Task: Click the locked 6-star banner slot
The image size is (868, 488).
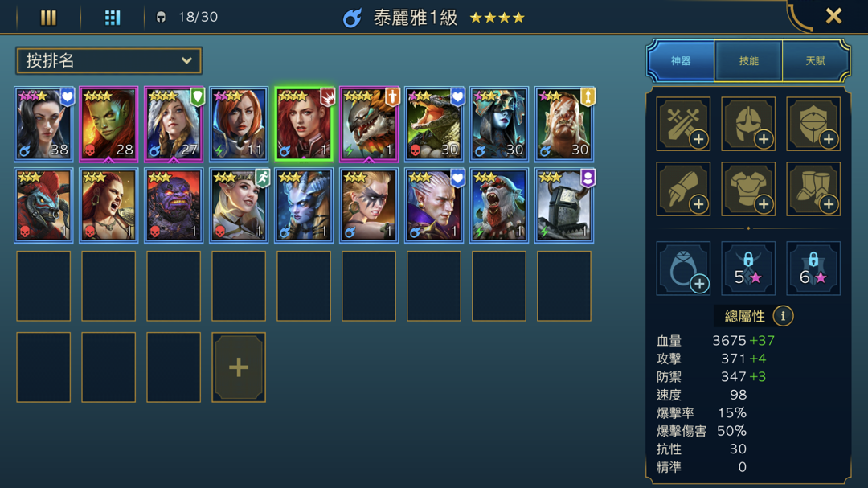Action: click(813, 268)
